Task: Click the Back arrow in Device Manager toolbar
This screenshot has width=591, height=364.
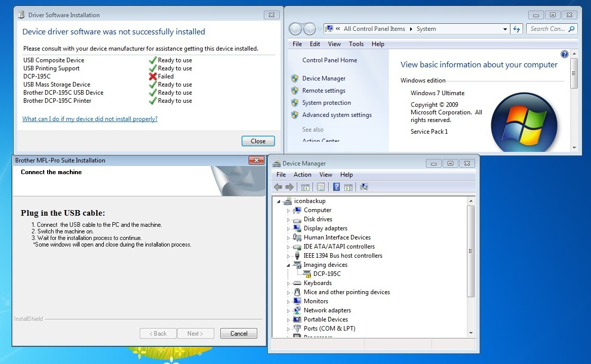Action: pos(278,187)
